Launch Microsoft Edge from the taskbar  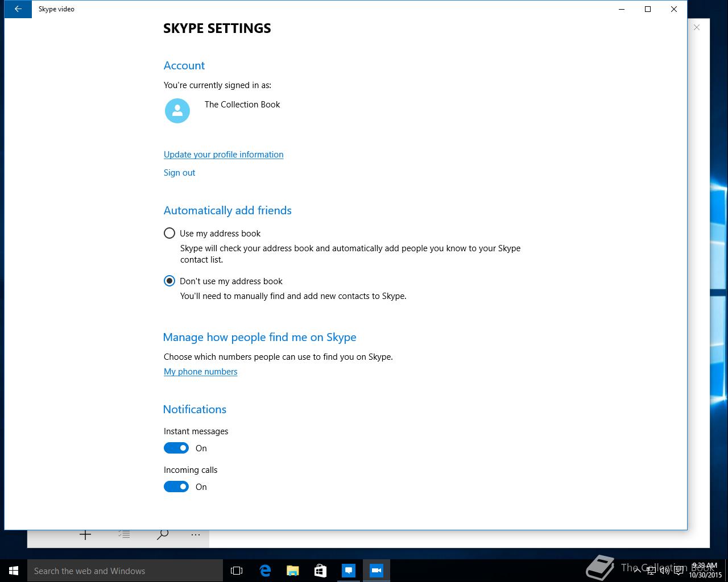click(x=265, y=571)
